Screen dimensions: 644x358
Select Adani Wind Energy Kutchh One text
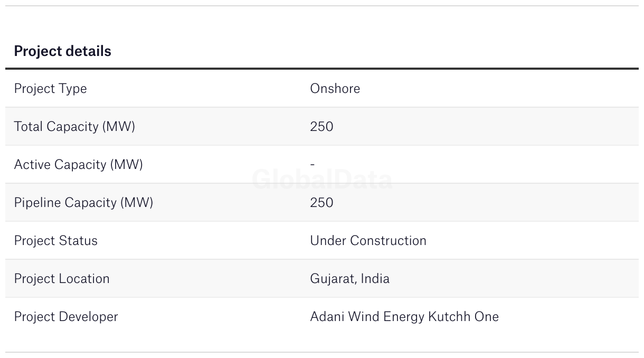404,317
